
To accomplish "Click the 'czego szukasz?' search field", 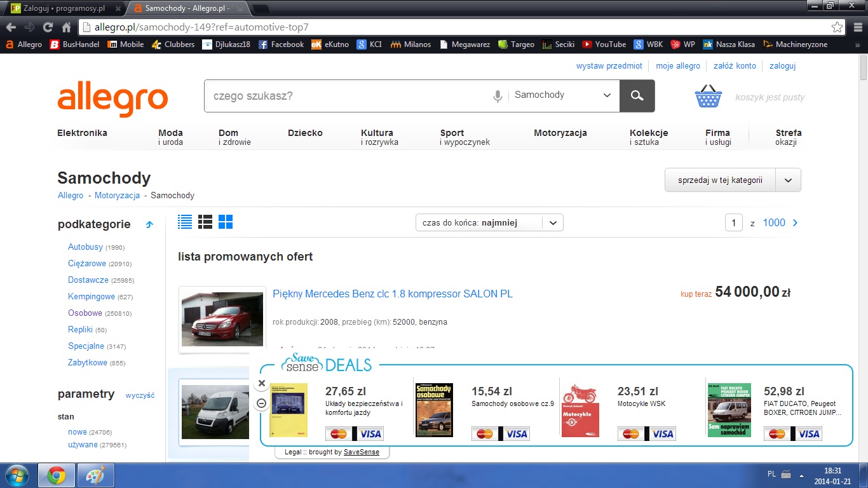I will click(346, 96).
